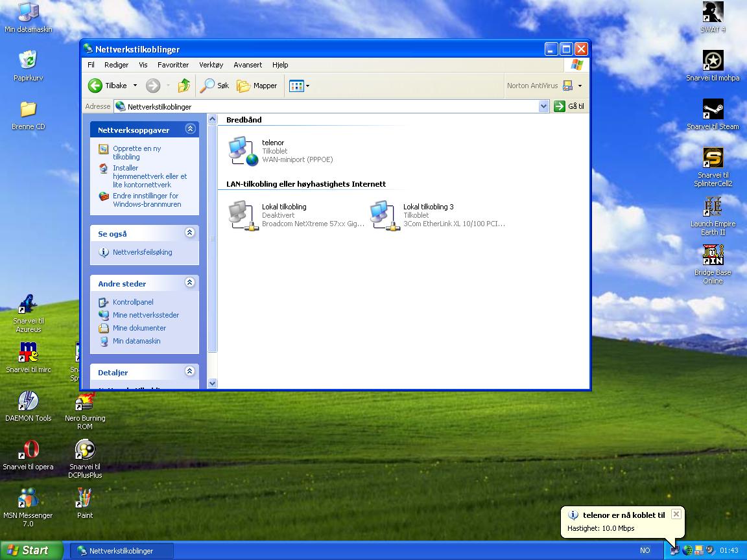Click sidebar scrollbar down arrow
The image size is (747, 560).
(x=213, y=383)
